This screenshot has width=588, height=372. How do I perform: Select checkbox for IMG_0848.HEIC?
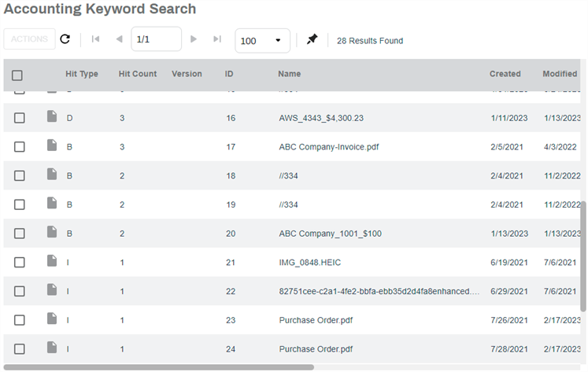point(20,262)
